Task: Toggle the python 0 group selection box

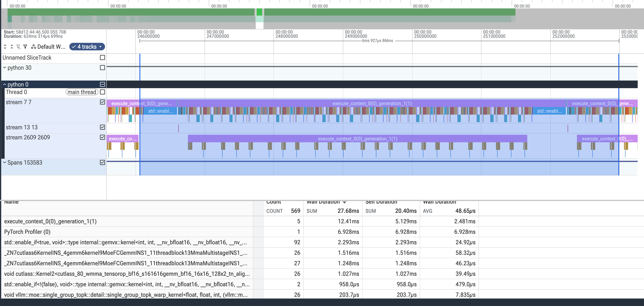Action: point(102,84)
